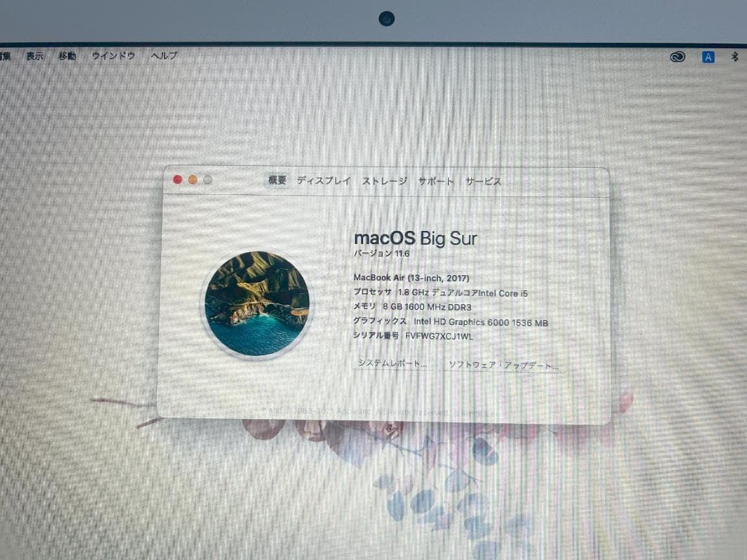The height and width of the screenshot is (560, 747).
Task: Switch to the ディスプレイ tab
Action: pos(324,181)
